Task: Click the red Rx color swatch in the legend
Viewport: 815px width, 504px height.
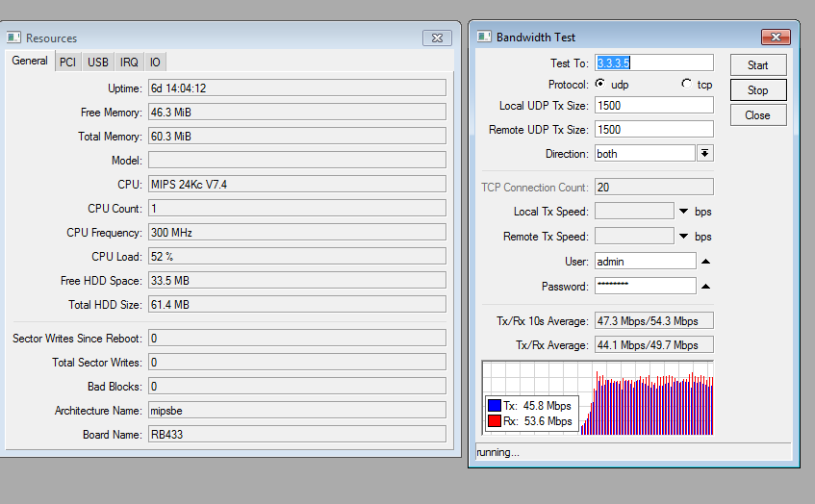Action: [495, 421]
